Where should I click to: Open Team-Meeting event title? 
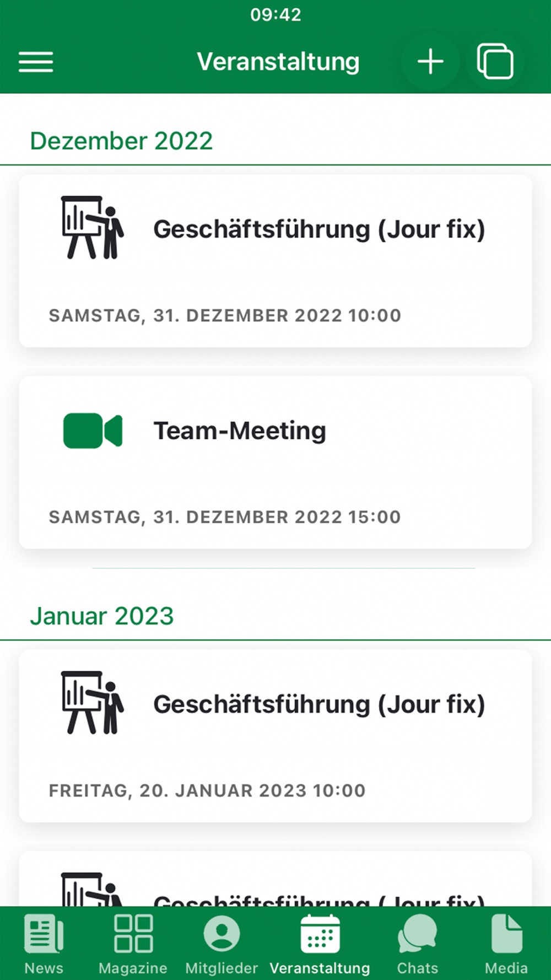tap(240, 430)
